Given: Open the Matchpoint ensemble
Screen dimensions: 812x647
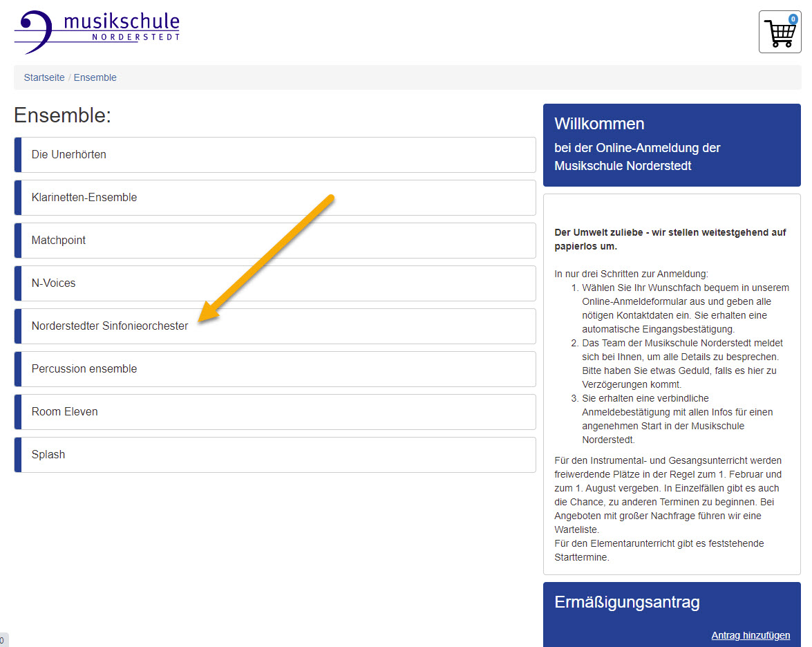Looking at the screenshot, I should tap(275, 241).
